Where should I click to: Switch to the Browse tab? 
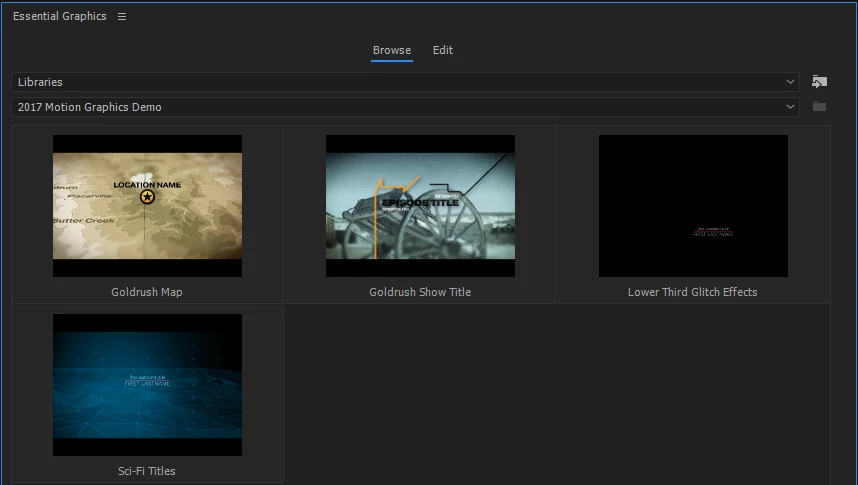(x=392, y=50)
